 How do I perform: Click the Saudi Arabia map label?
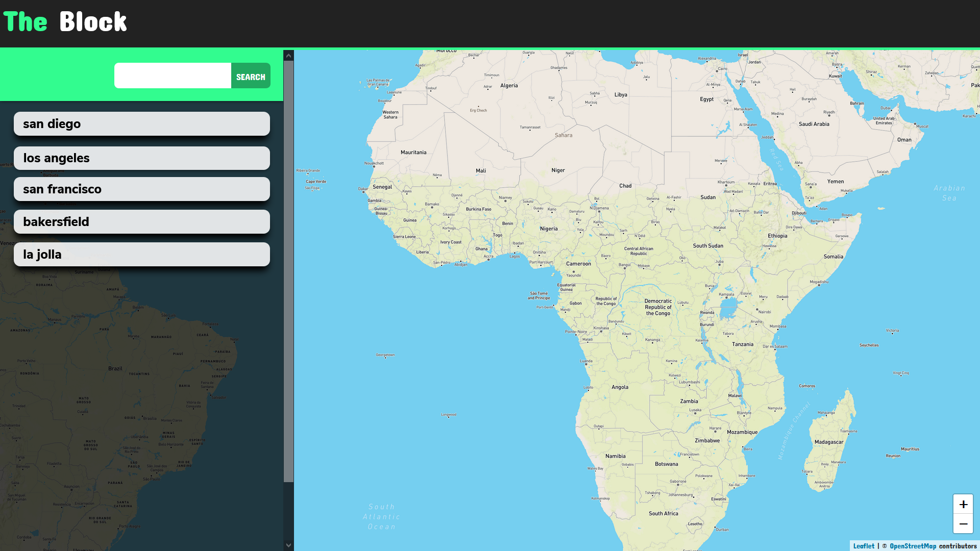814,124
